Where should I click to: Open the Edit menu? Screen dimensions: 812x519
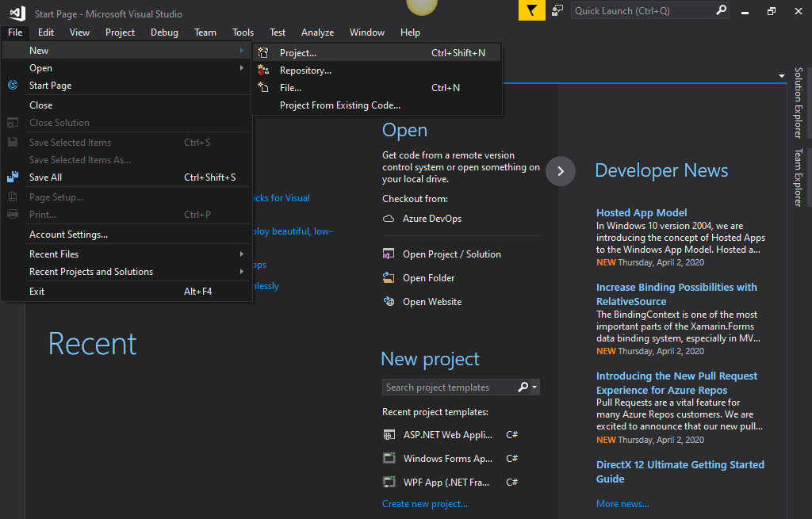[45, 32]
